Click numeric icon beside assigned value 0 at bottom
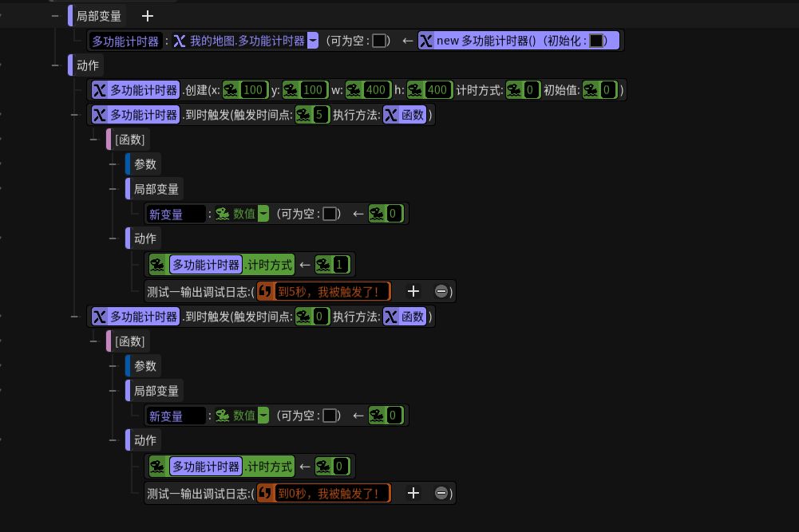 click(323, 467)
